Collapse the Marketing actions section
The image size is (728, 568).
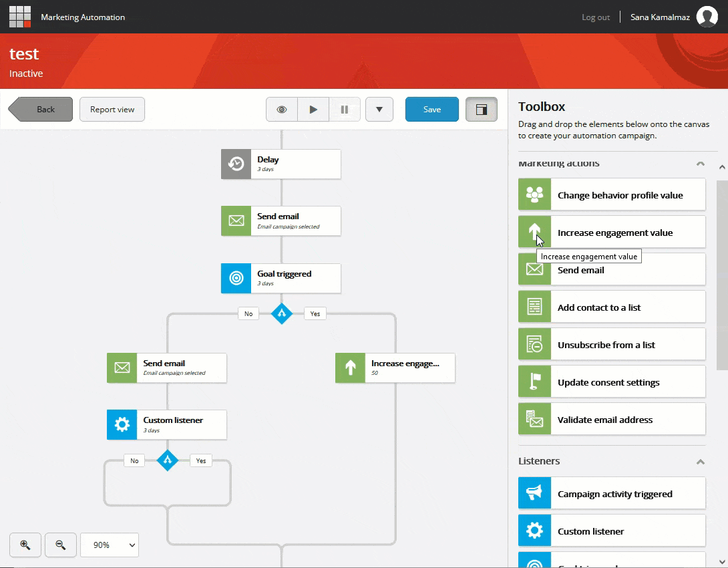tap(700, 164)
